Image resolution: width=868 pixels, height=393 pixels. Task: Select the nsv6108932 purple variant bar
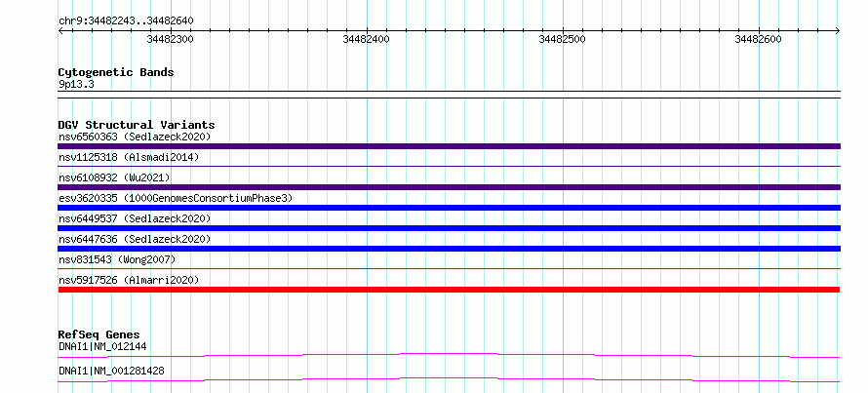[449, 187]
